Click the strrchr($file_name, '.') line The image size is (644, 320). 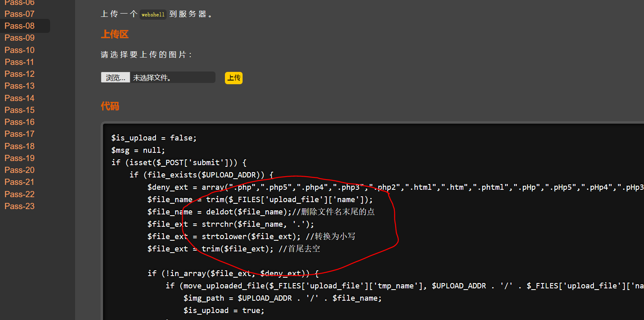tap(231, 224)
